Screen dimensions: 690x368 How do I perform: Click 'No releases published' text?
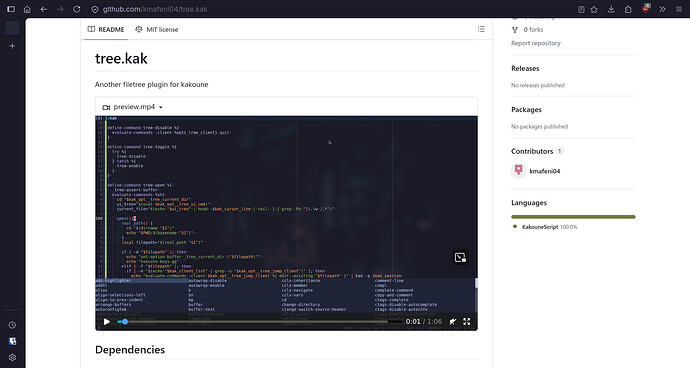click(x=538, y=85)
